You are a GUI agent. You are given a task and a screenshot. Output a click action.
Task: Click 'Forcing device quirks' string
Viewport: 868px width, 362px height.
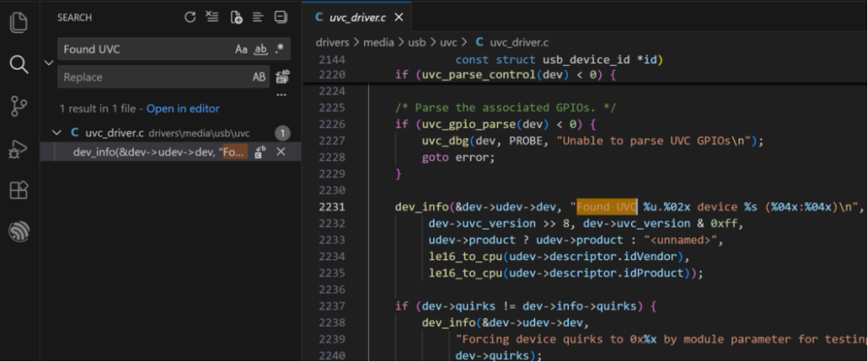pos(661,339)
